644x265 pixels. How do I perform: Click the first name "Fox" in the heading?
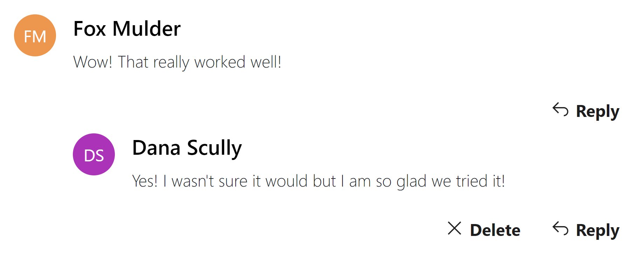point(90,28)
